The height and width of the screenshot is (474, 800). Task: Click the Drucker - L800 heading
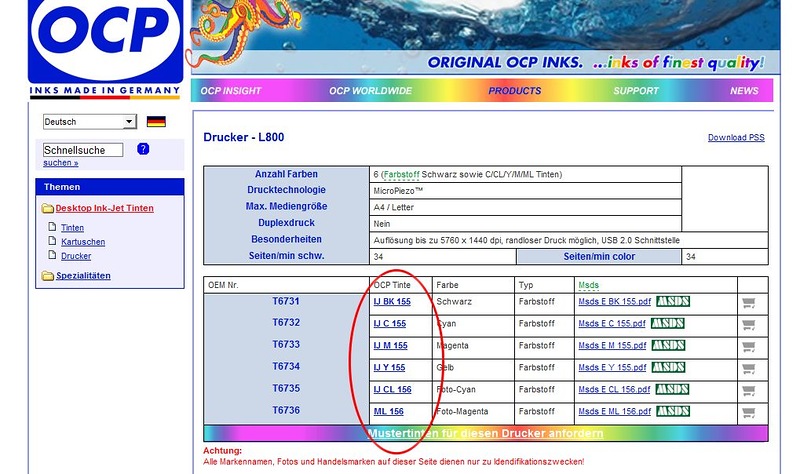click(x=244, y=137)
